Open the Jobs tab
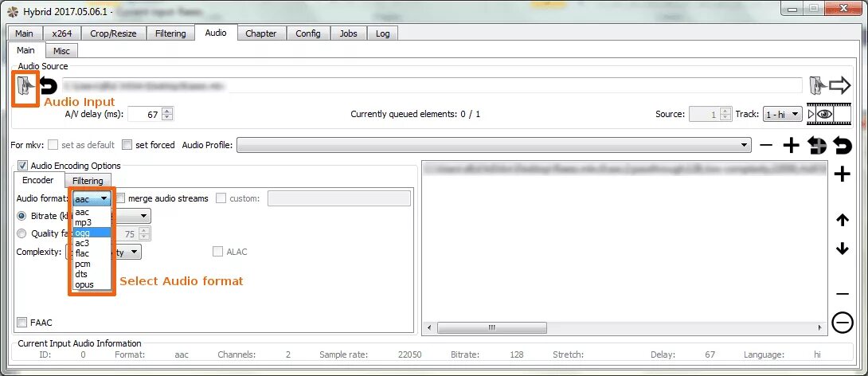868x376 pixels. 348,33
